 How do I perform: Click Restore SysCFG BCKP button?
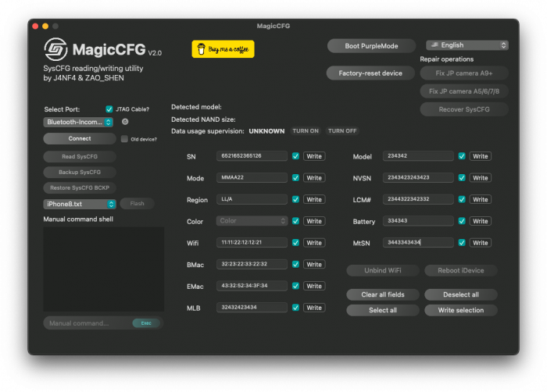point(80,187)
